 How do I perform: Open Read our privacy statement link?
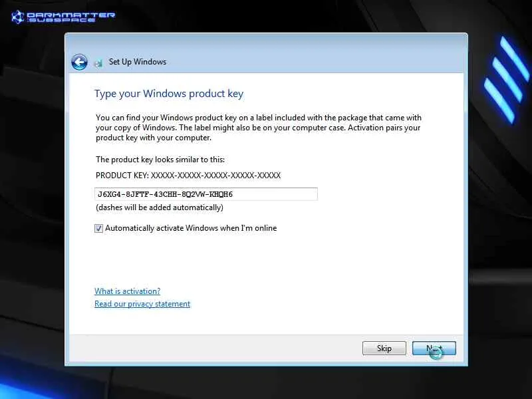tap(142, 304)
